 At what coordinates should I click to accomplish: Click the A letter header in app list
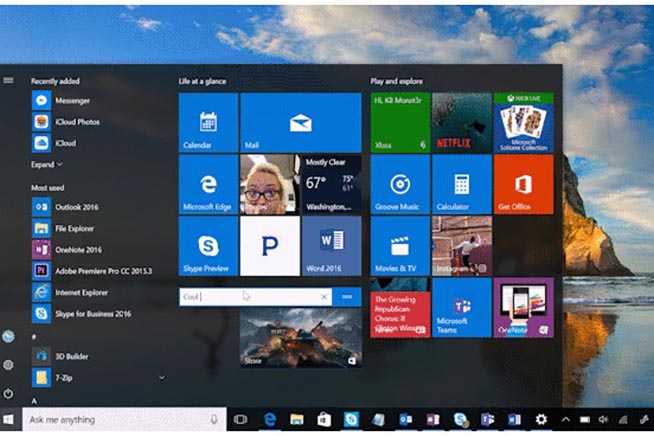(34, 401)
